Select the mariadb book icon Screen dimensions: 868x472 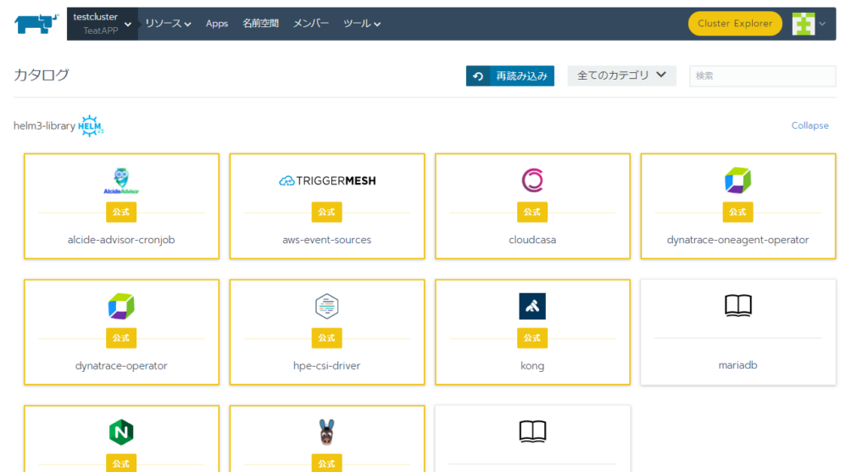(737, 306)
